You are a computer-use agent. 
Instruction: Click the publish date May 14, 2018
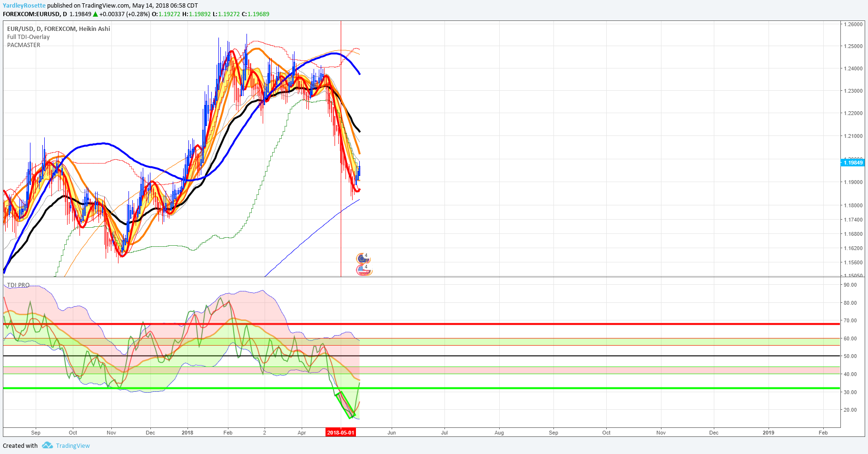click(x=152, y=6)
